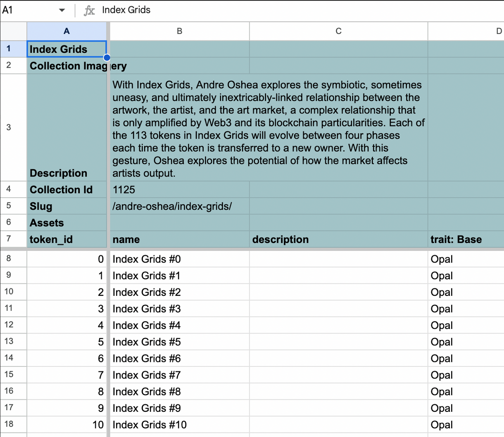Click the long description paragraph cell
The image size is (504, 437).
pos(269,128)
